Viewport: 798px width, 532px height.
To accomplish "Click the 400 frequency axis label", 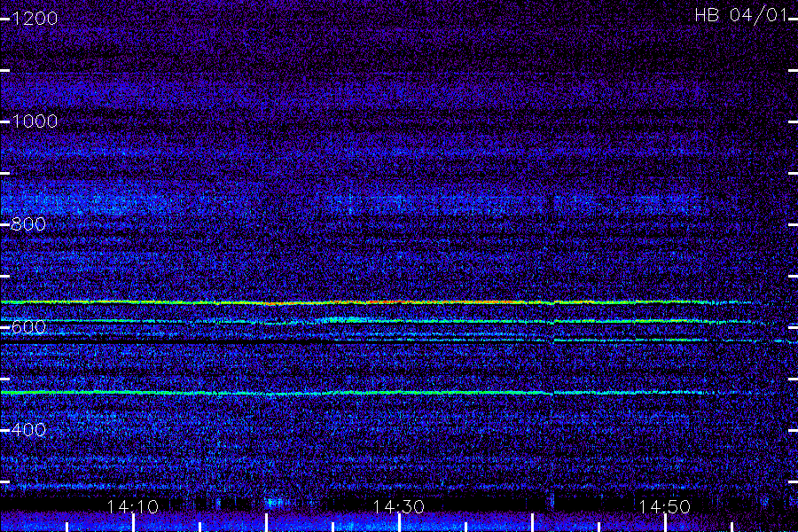I will point(28,430).
